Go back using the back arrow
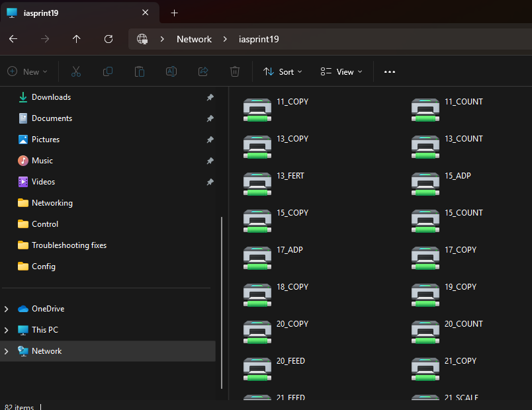The width and height of the screenshot is (532, 410). 13,39
